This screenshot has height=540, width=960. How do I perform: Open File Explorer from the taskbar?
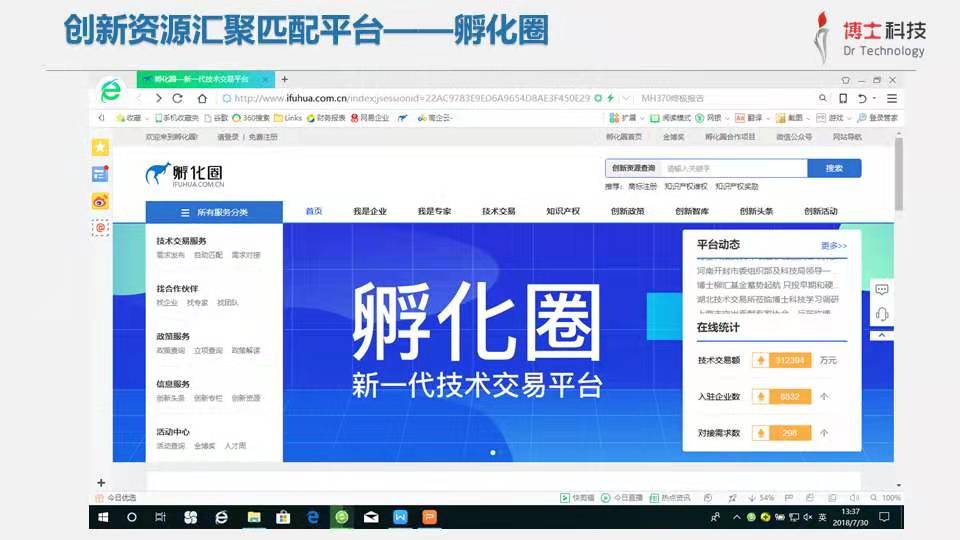tap(253, 517)
